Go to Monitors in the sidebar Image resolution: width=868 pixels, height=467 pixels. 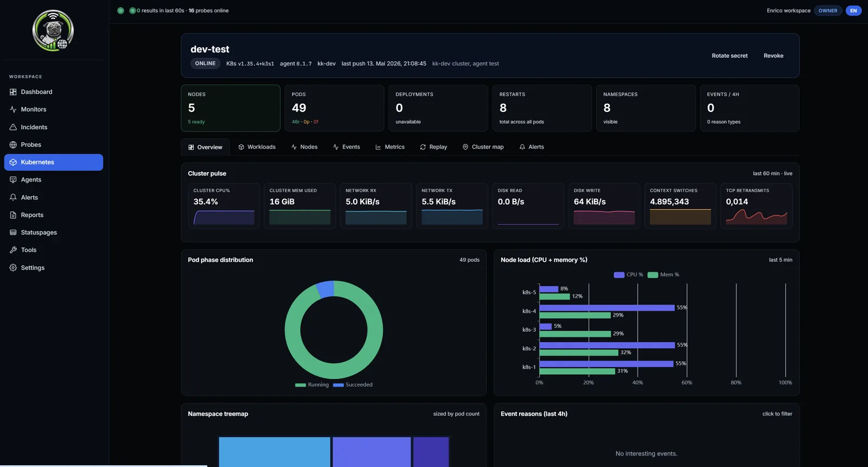pyautogui.click(x=53, y=109)
